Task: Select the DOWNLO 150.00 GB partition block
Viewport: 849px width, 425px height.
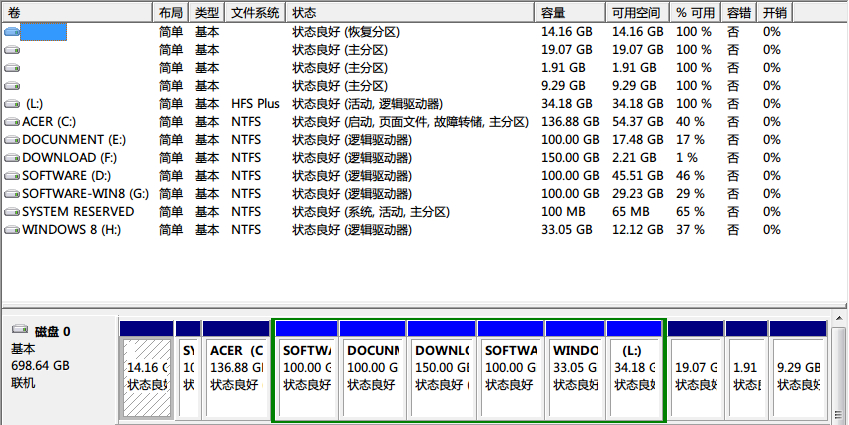Action: point(442,370)
